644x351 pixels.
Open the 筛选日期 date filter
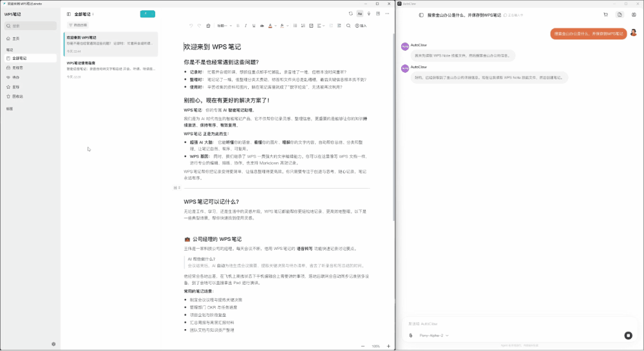coord(78,25)
